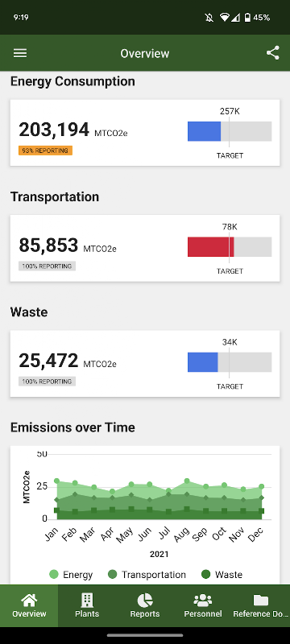The image size is (290, 644).
Task: Tap the red Transportation progress bar
Action: pyautogui.click(x=211, y=247)
